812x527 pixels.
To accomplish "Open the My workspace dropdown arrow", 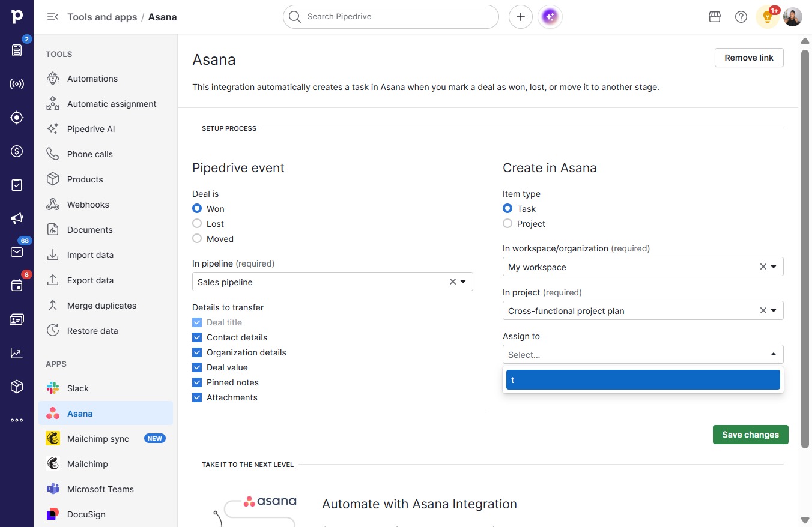I will pyautogui.click(x=774, y=267).
